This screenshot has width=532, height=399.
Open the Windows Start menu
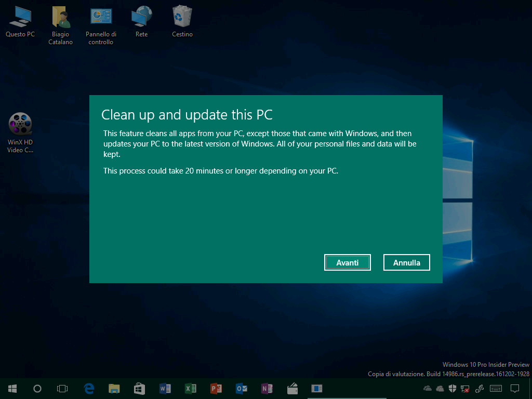pyautogui.click(x=12, y=389)
